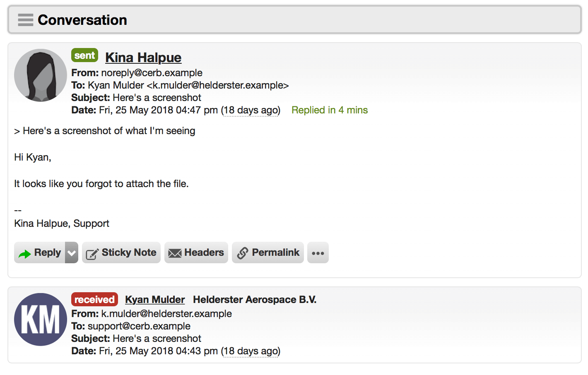The height and width of the screenshot is (375, 588).
Task: Click the Helderster Aerospace B.V. organization name
Action: (x=255, y=300)
